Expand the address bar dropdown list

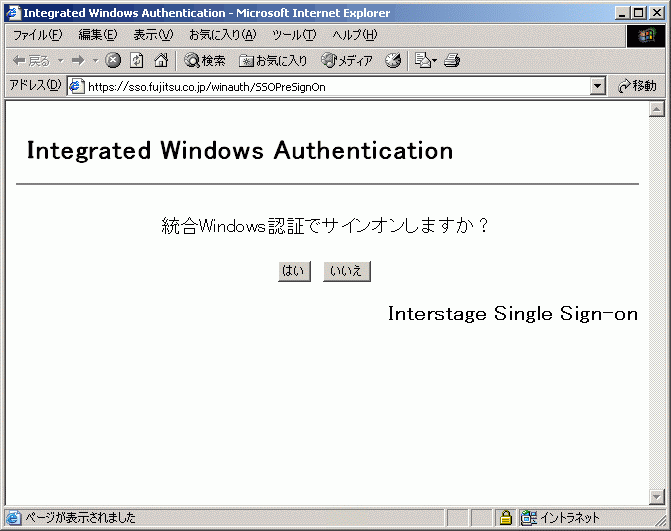tap(597, 86)
